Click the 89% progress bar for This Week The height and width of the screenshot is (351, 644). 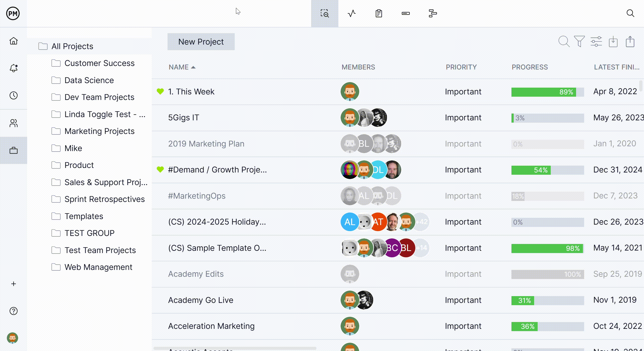point(548,92)
